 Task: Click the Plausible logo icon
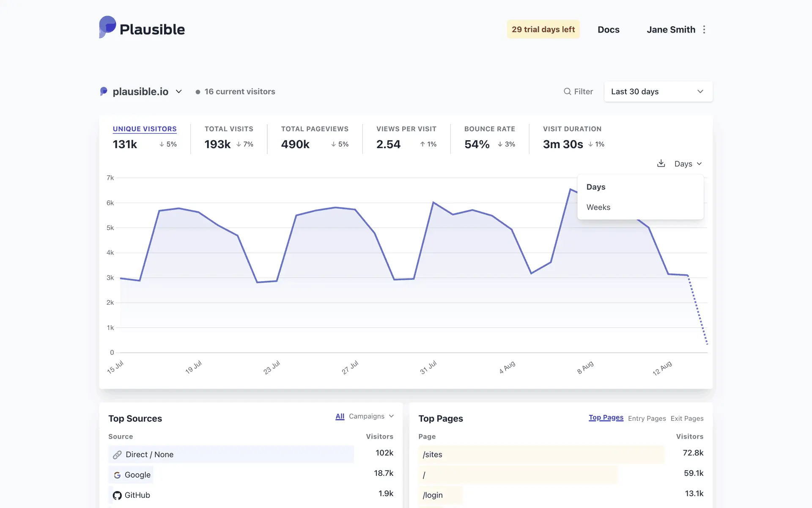[107, 27]
